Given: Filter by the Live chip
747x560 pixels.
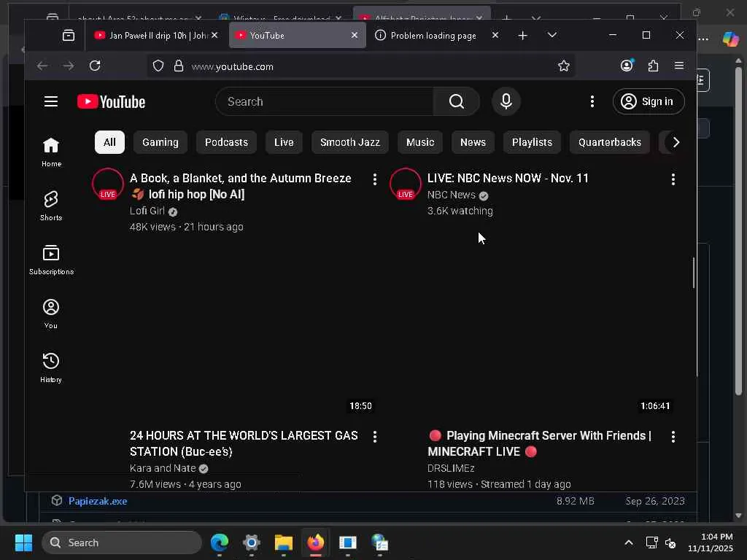Looking at the screenshot, I should pos(284,142).
